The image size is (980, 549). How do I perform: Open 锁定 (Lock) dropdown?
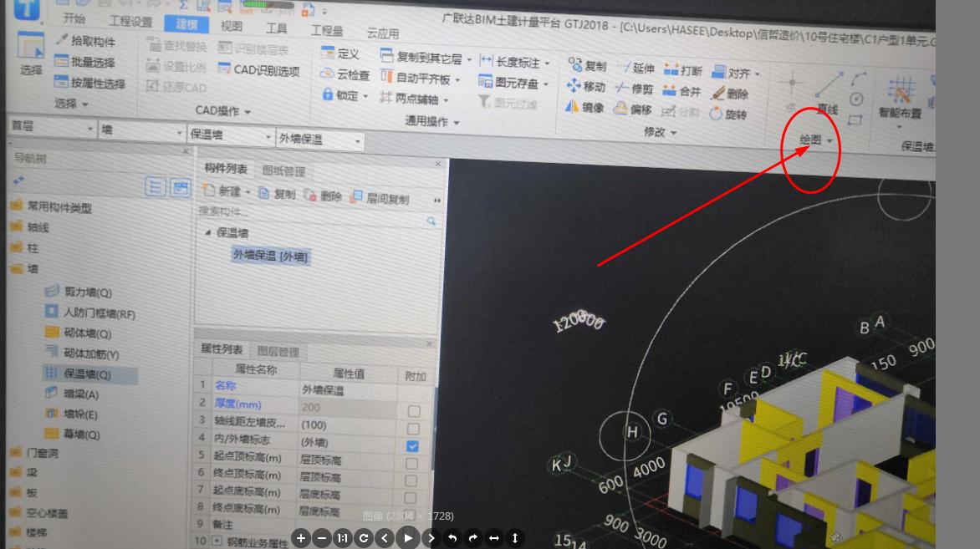pos(365,96)
